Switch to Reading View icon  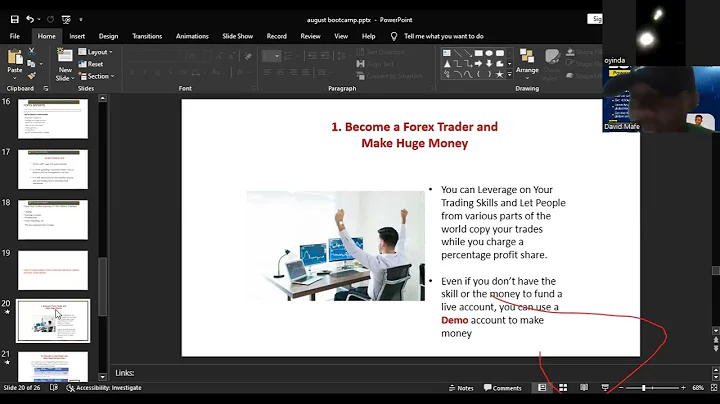click(584, 388)
